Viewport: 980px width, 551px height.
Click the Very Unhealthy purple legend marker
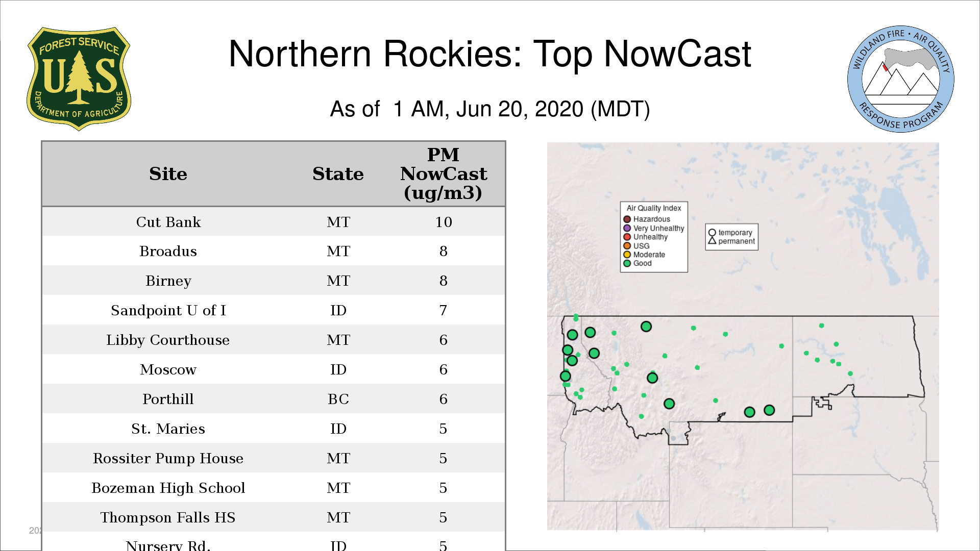tap(627, 228)
